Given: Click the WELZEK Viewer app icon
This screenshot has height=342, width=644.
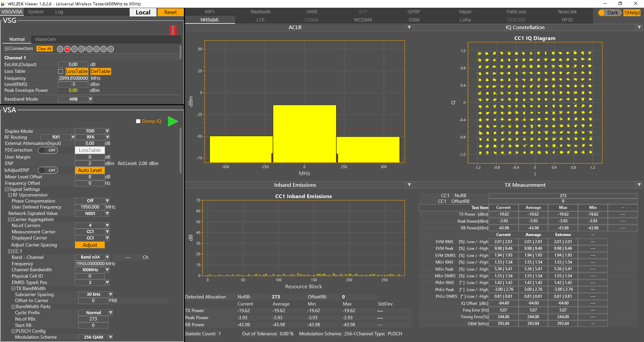Looking at the screenshot, I should pyautogui.click(x=3, y=4).
